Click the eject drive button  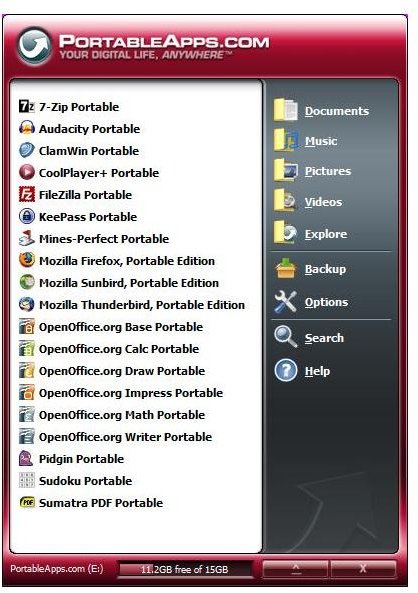click(295, 568)
